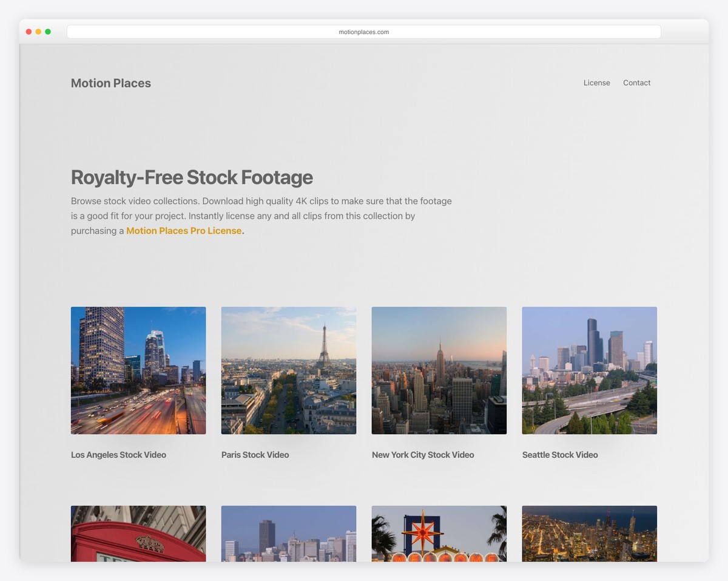
Task: Open the New York City Stock Video collection
Action: pos(439,370)
